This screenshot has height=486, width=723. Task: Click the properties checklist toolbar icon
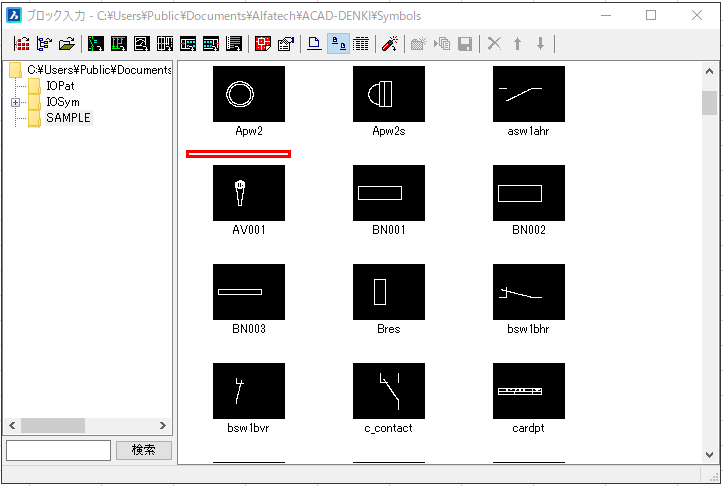(286, 44)
